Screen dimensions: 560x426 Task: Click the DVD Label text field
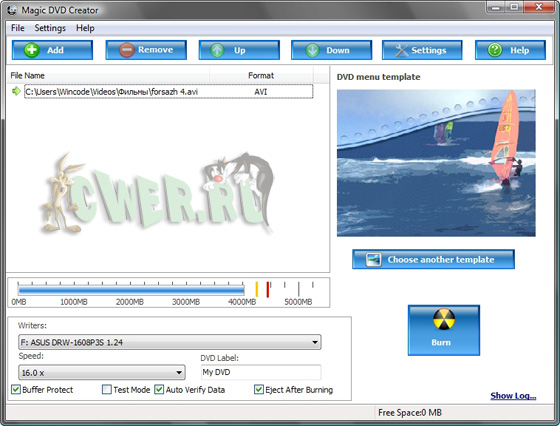point(261,372)
